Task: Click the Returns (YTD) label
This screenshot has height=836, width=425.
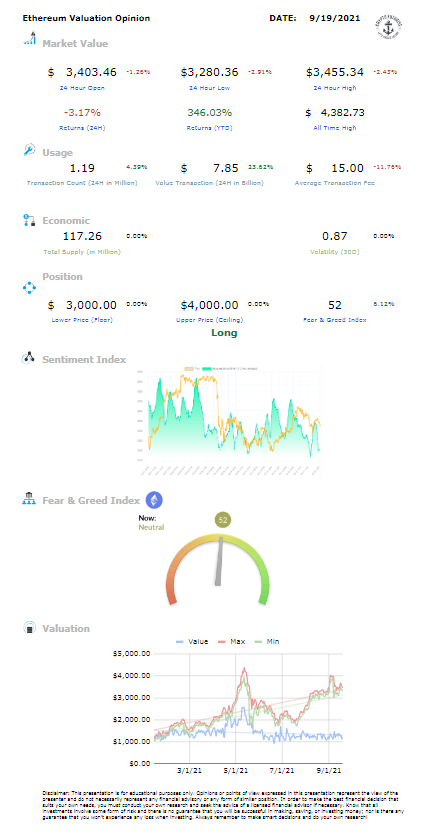Action: point(210,128)
